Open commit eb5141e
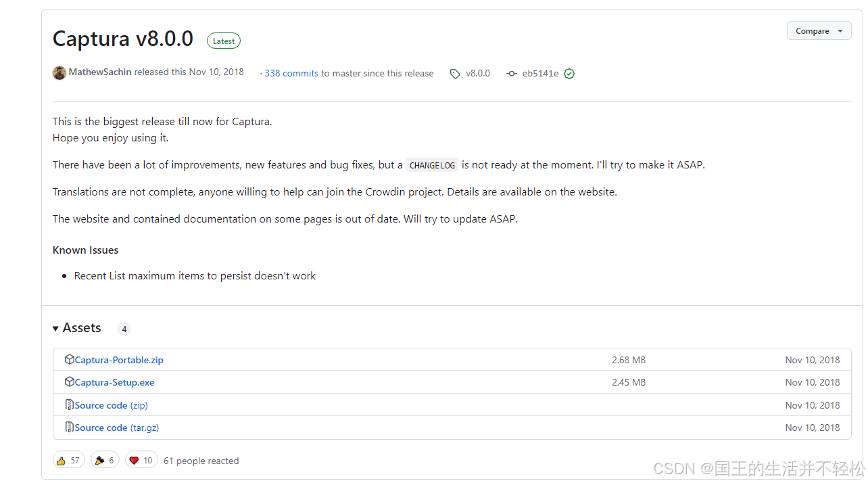868x483 pixels. [540, 74]
